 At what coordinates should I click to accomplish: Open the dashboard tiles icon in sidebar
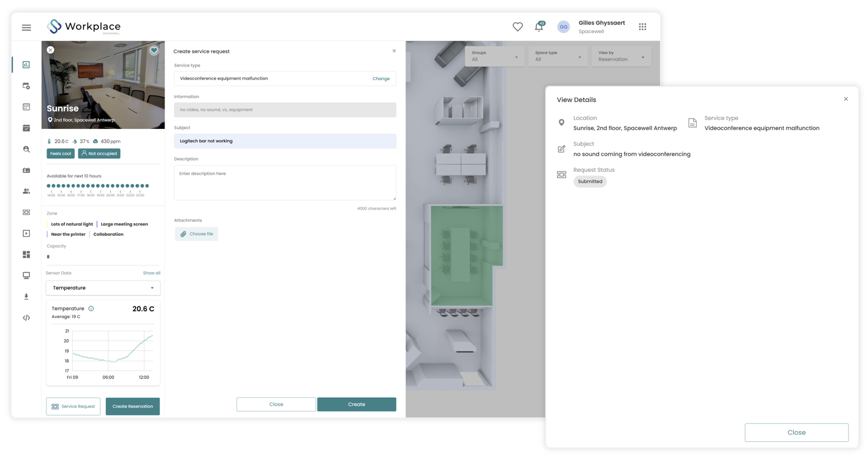tap(26, 254)
